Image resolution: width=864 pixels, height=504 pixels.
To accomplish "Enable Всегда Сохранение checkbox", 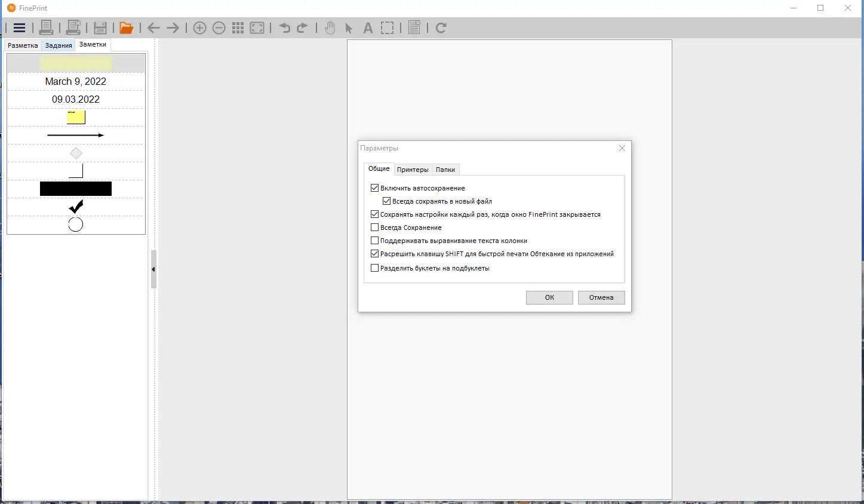I will click(374, 228).
